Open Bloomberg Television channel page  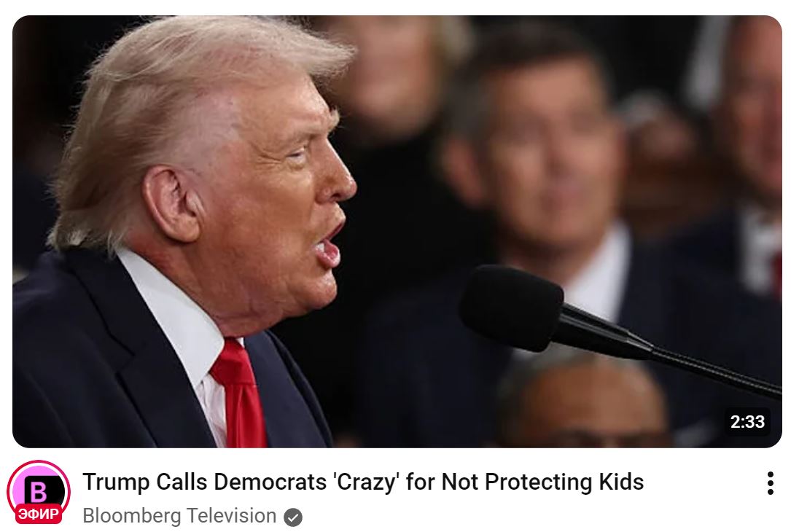pos(179,516)
